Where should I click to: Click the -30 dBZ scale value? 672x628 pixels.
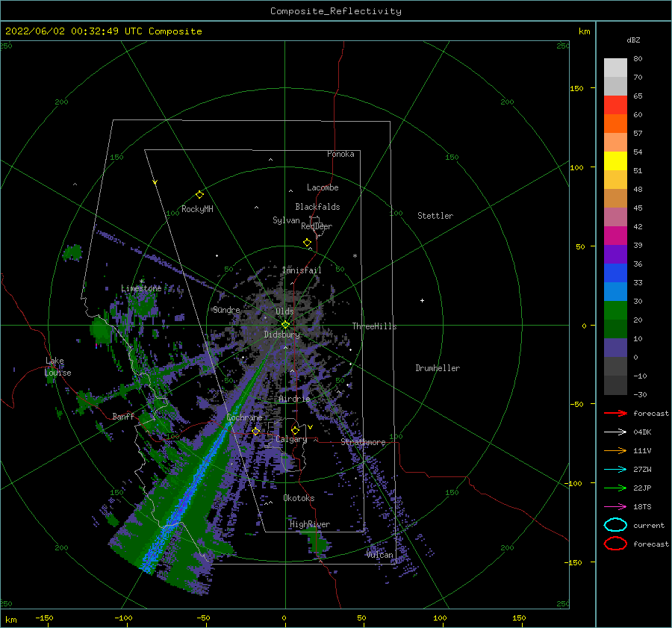point(640,394)
